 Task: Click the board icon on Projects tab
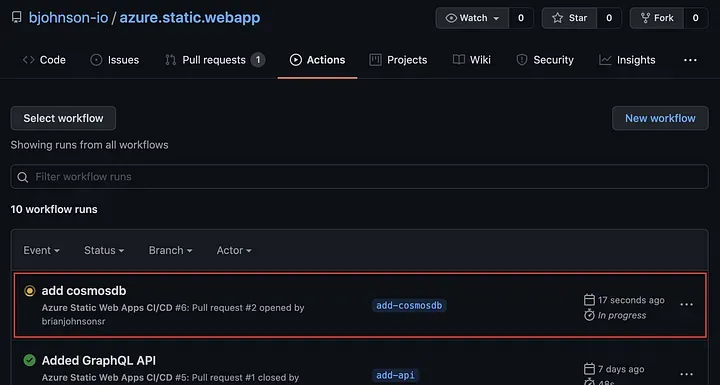375,60
